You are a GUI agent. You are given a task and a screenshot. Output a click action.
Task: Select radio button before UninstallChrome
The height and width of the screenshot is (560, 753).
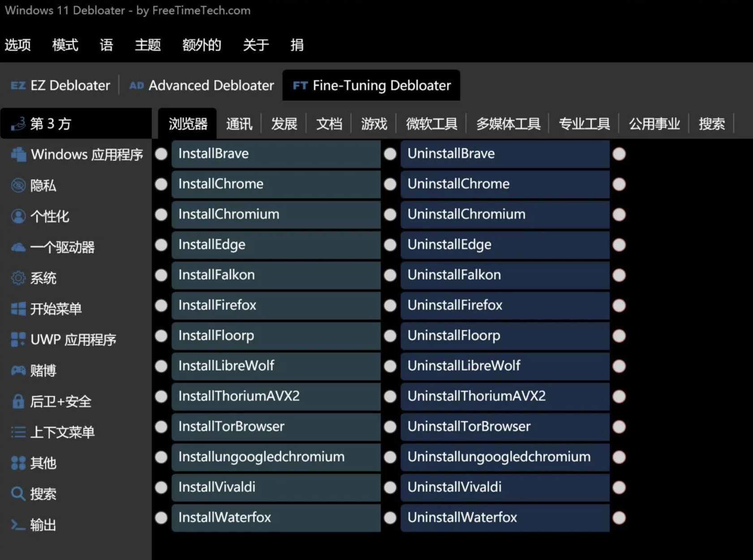(390, 184)
